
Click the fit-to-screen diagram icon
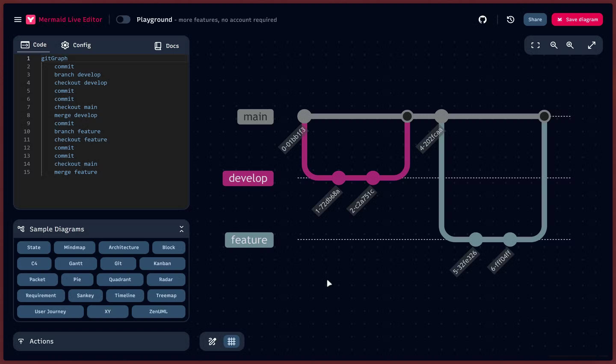535,45
